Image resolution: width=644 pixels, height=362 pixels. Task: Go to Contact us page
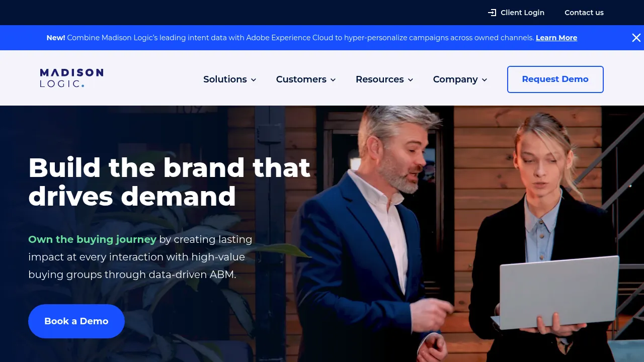584,13
